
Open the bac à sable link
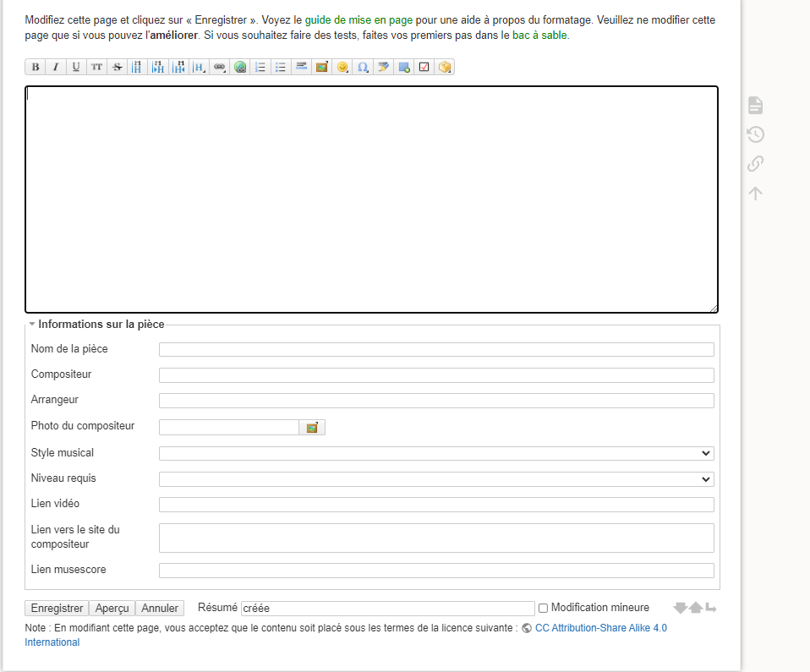click(539, 36)
